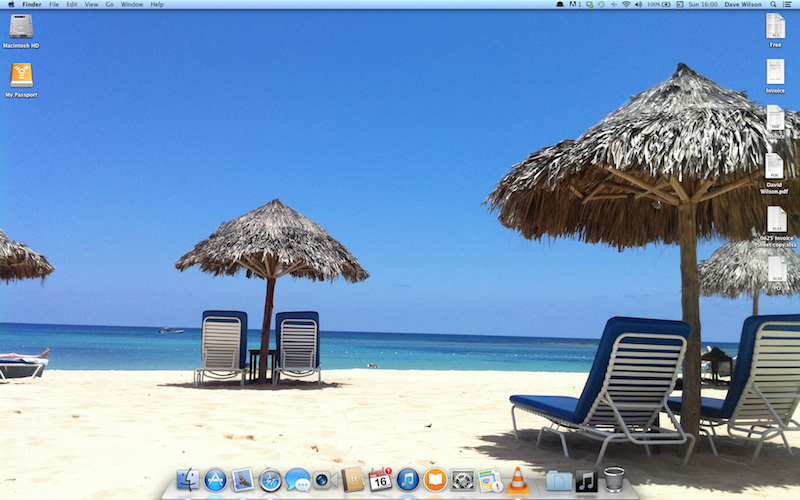Open the Adobe notifier menu bar icon

point(575,4)
